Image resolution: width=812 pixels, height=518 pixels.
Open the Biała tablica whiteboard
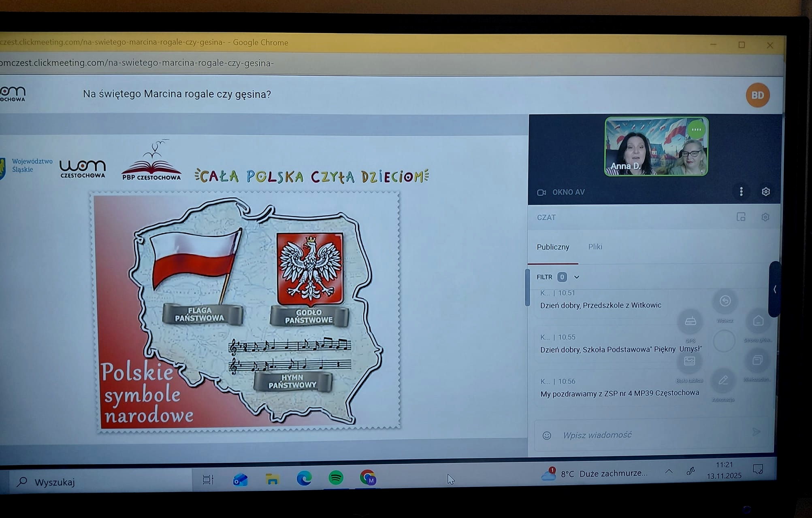point(689,361)
